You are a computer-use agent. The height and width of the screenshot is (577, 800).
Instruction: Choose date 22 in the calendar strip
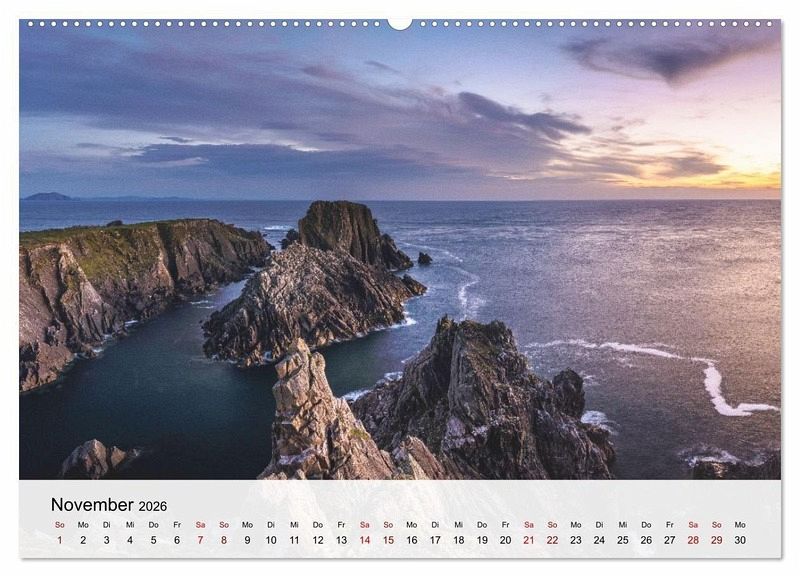(552, 540)
